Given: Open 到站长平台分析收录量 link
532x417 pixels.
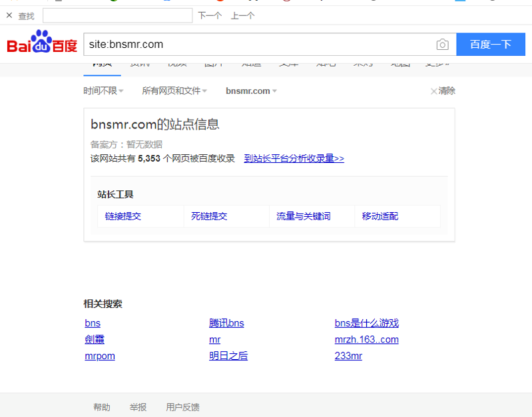Looking at the screenshot, I should [x=294, y=158].
